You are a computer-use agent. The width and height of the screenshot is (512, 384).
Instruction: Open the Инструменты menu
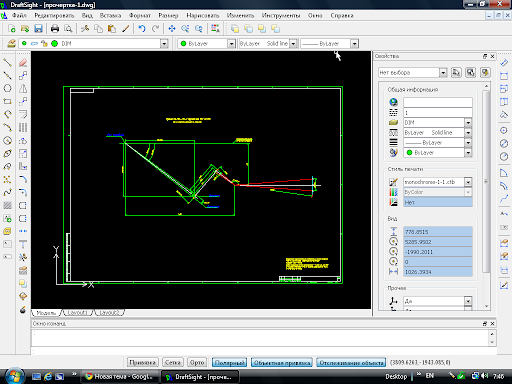tap(281, 16)
